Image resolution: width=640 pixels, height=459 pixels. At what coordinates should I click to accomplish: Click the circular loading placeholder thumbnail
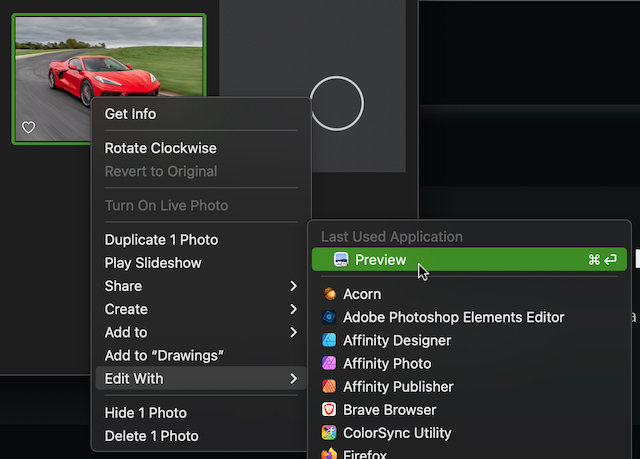tap(337, 103)
